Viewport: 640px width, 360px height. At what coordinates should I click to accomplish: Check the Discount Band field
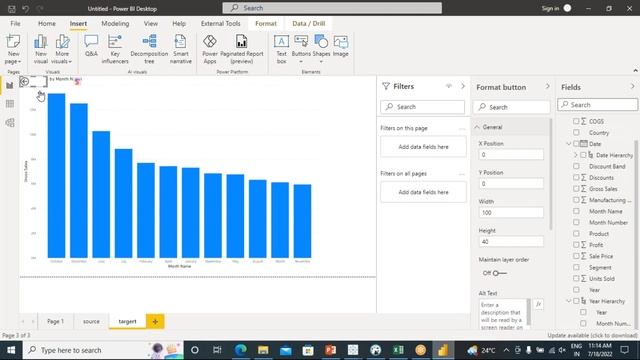pos(576,166)
